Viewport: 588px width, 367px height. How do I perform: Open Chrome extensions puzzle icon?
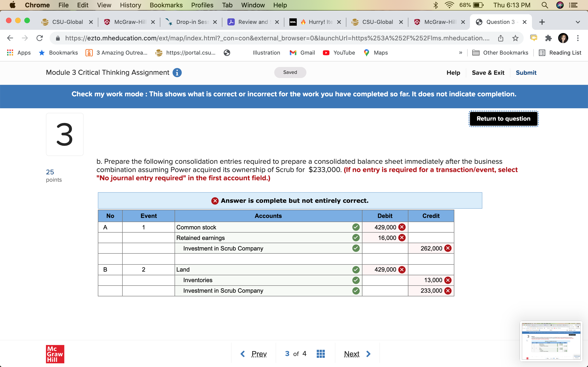pyautogui.click(x=548, y=38)
